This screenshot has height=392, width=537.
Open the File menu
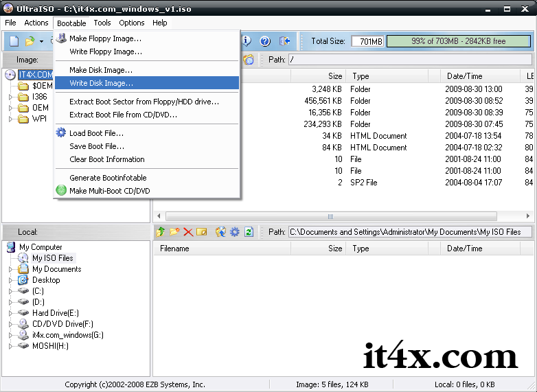point(10,23)
